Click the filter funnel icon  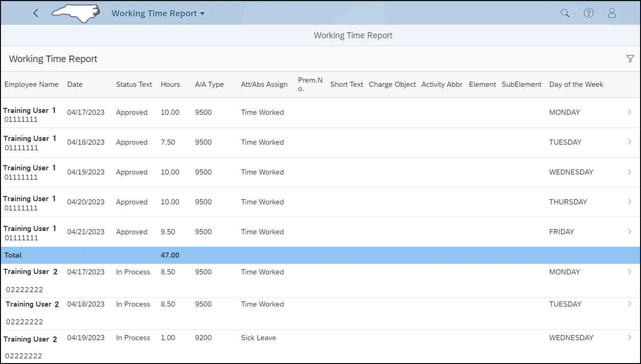(630, 59)
